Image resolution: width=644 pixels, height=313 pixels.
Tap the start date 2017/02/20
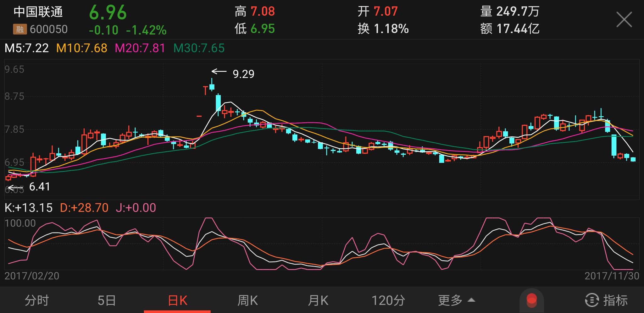(32, 276)
